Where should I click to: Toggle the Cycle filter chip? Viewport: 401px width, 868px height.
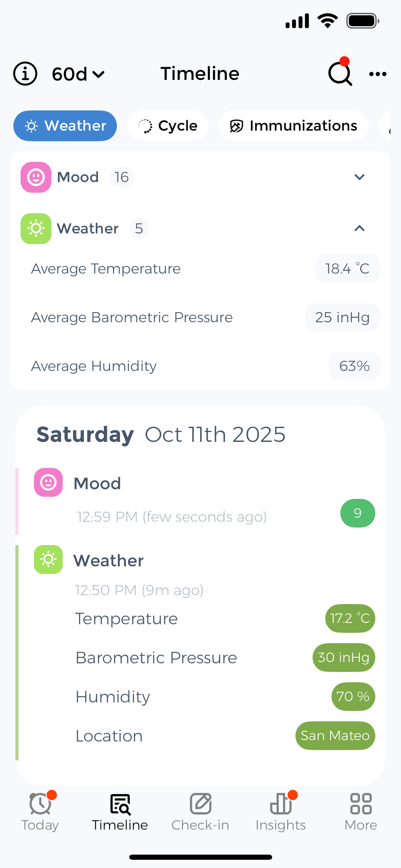168,126
